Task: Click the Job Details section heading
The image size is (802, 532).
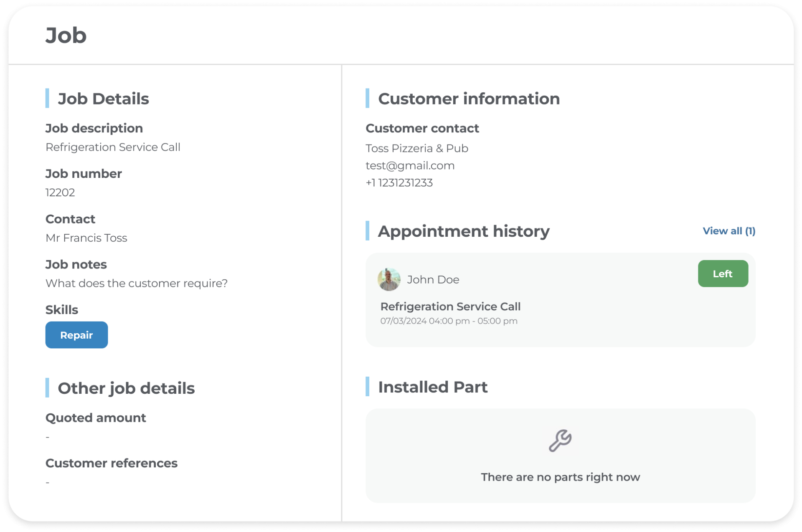Action: 103,99
